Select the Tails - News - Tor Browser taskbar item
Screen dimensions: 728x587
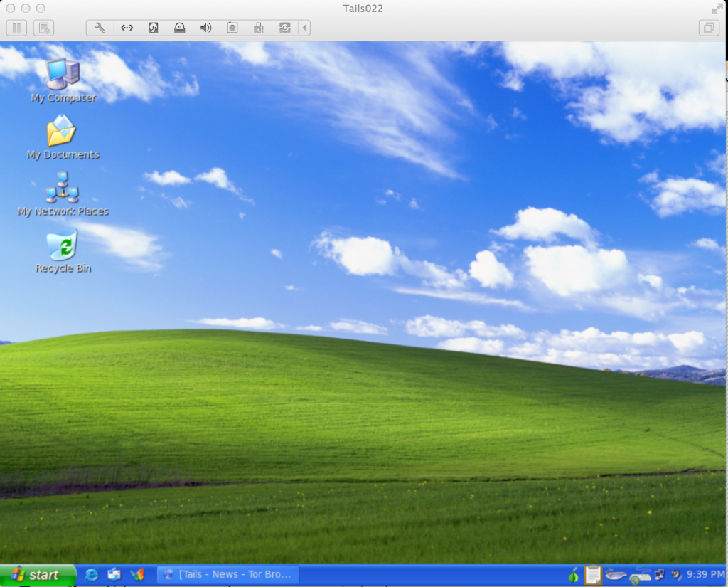point(227,575)
